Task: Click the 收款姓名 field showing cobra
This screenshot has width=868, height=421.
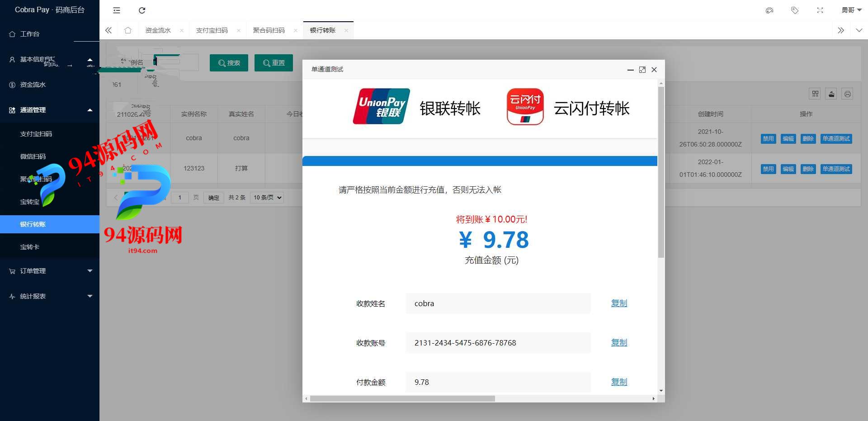Action: pos(498,303)
